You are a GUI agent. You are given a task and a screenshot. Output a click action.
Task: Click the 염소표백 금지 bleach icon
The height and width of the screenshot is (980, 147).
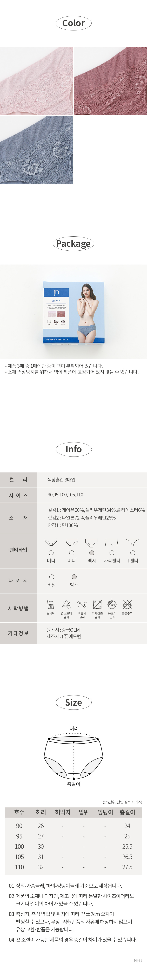point(66,604)
